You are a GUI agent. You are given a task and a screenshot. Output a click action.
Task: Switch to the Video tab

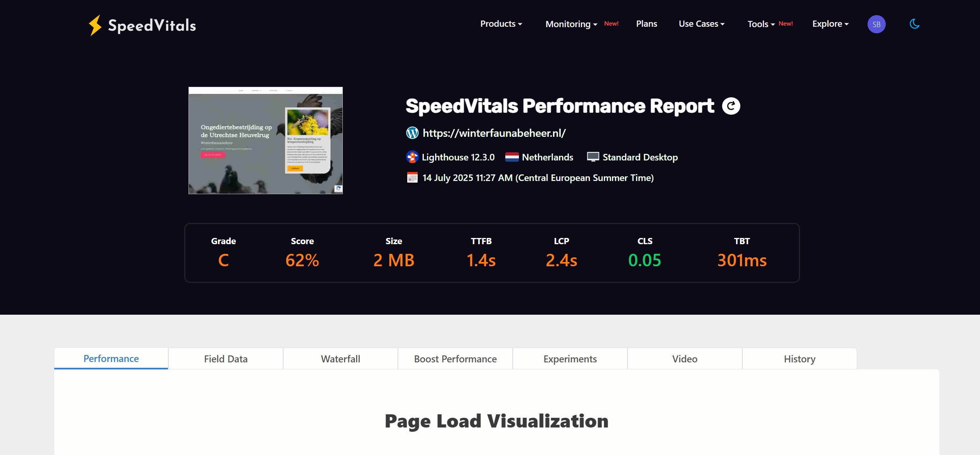(x=685, y=359)
